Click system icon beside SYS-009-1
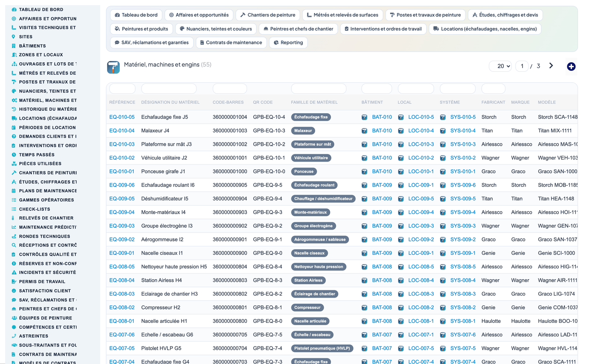589x364 pixels. (x=443, y=253)
